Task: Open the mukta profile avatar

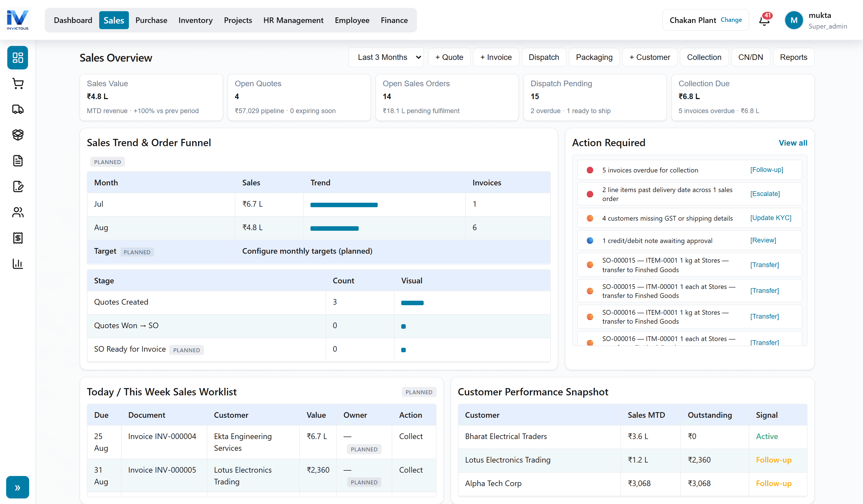Action: click(794, 20)
